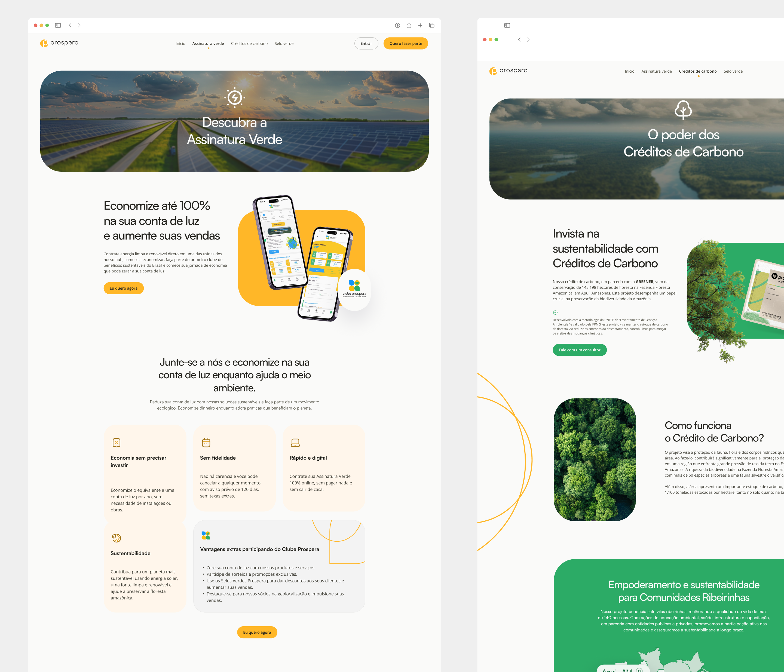Image resolution: width=784 pixels, height=672 pixels.
Task: Click solar energy icon on hero banner
Action: coord(235,98)
